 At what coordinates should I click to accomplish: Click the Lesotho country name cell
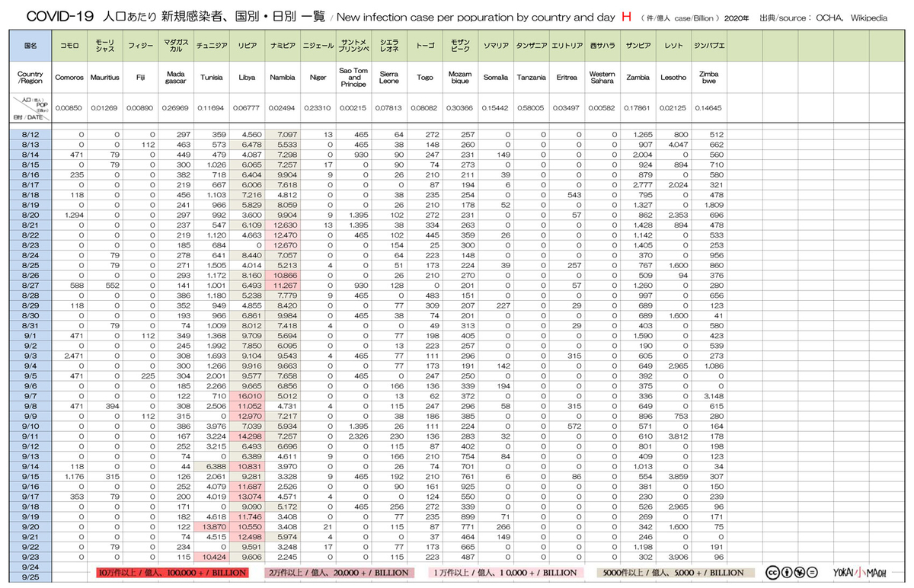click(673, 78)
